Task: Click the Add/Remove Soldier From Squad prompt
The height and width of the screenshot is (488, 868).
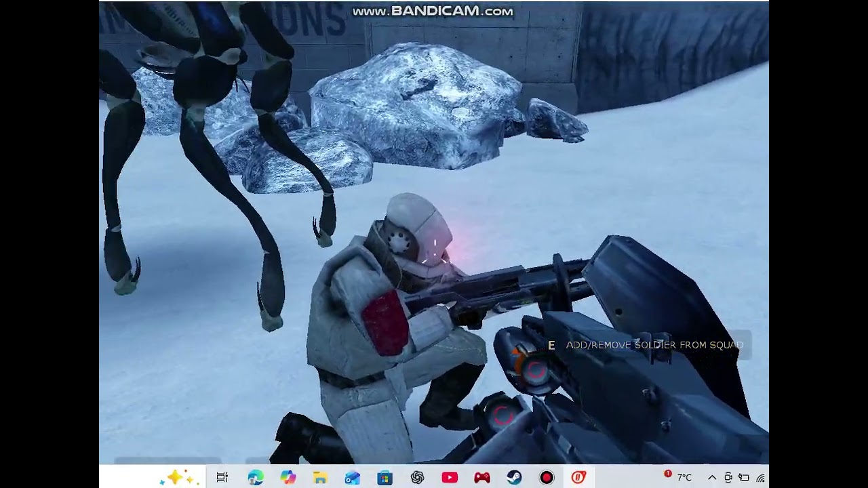Action: point(646,345)
